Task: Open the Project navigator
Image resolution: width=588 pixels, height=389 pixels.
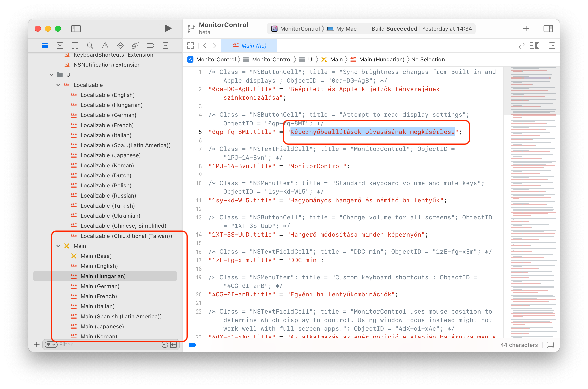Action: tap(45, 46)
